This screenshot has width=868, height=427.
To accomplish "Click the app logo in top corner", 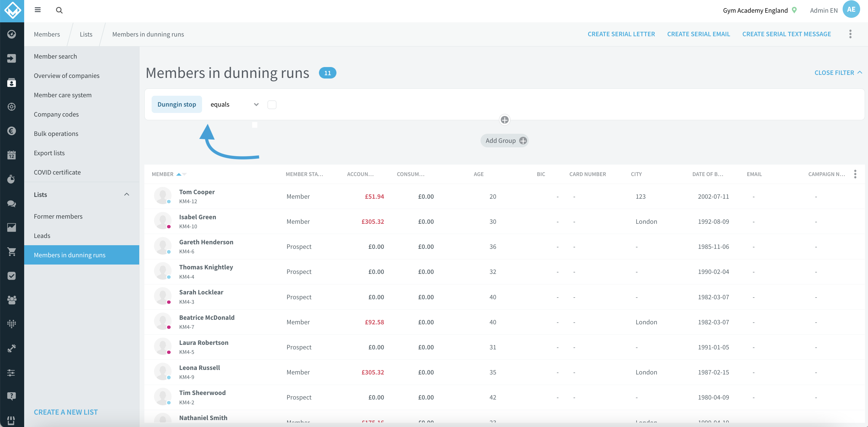I will [12, 11].
